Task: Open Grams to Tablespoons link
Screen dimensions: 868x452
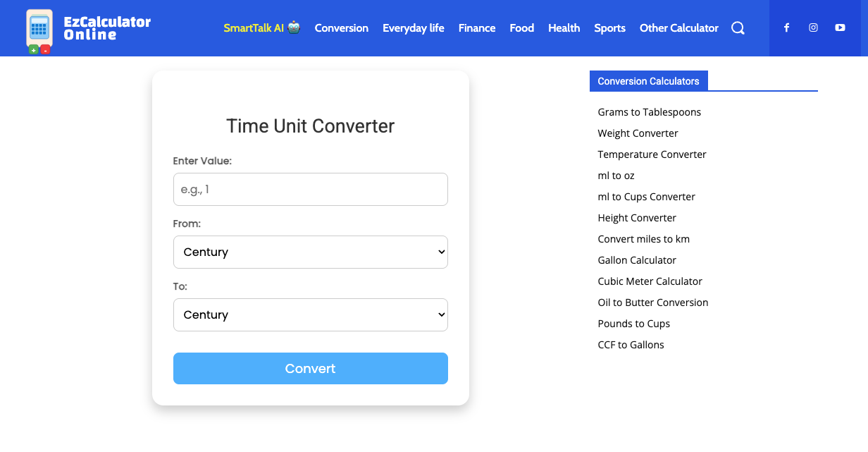Action: pyautogui.click(x=650, y=112)
